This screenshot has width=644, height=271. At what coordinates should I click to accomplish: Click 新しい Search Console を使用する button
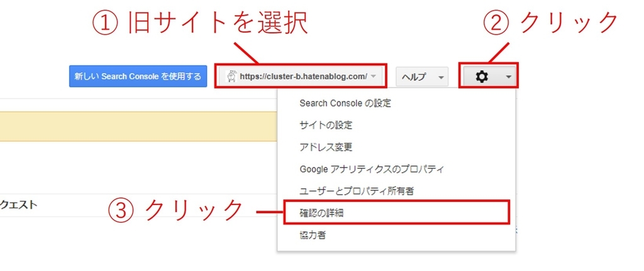tap(138, 76)
